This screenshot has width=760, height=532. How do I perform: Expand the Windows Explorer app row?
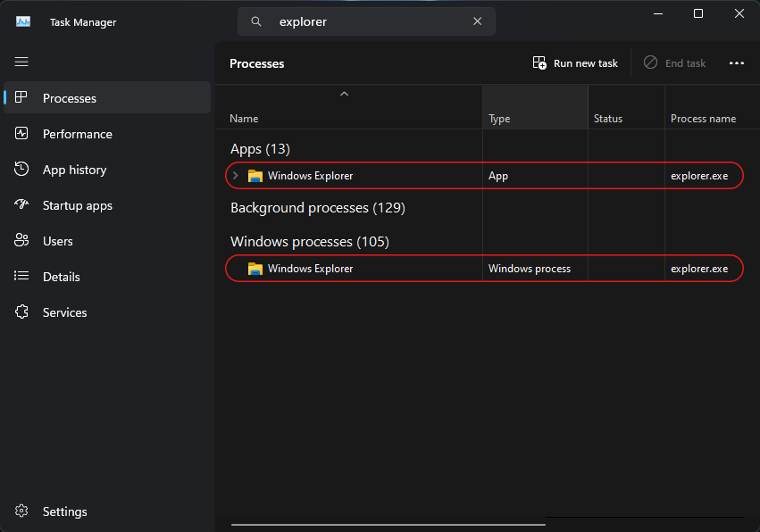[236, 175]
